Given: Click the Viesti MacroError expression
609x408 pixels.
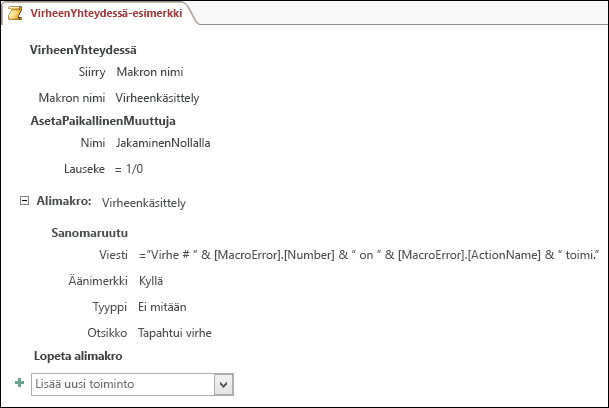Looking at the screenshot, I should pyautogui.click(x=369, y=255).
